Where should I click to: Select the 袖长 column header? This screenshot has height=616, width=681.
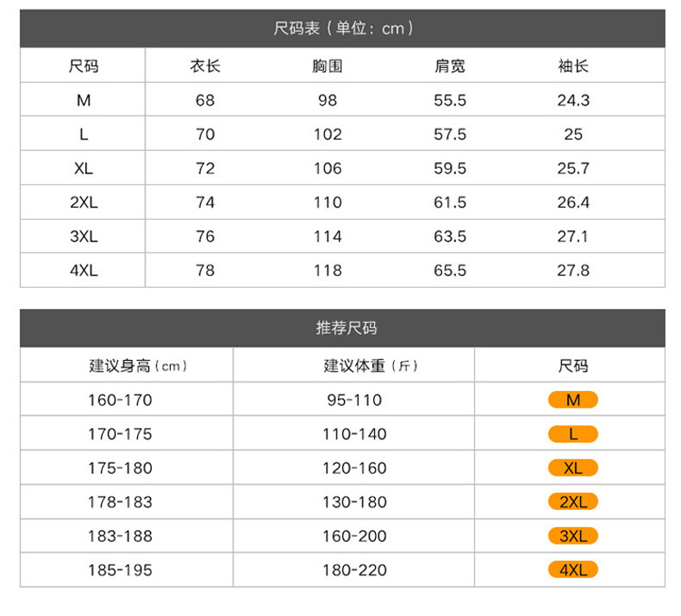pyautogui.click(x=573, y=65)
